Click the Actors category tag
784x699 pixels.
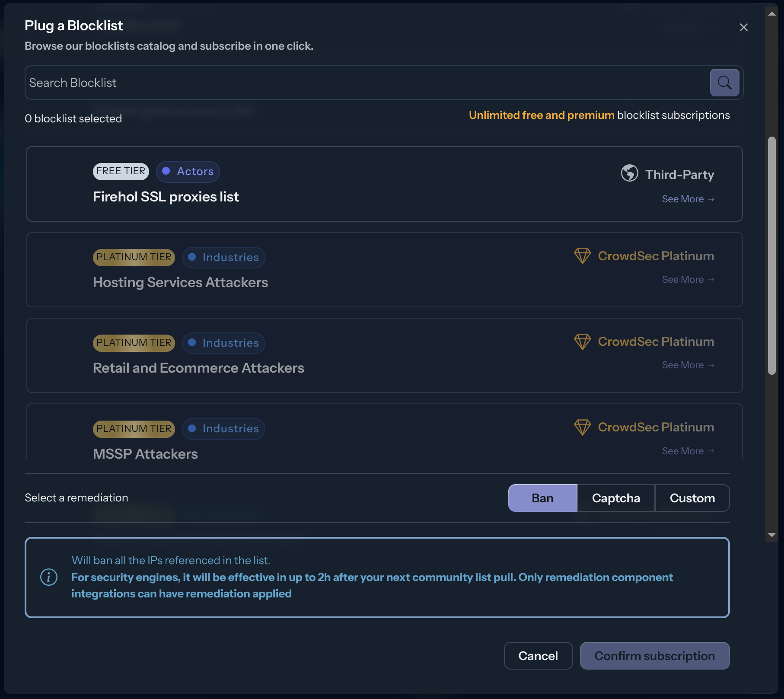click(188, 171)
